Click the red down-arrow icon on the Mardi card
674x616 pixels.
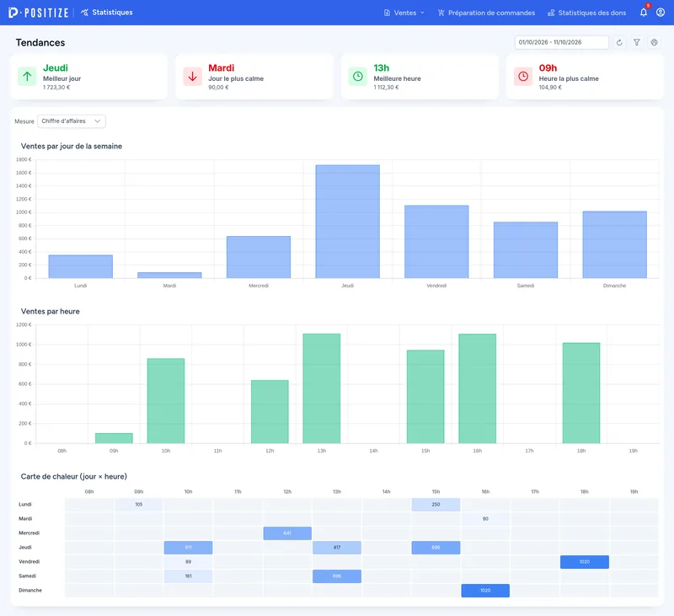(193, 77)
